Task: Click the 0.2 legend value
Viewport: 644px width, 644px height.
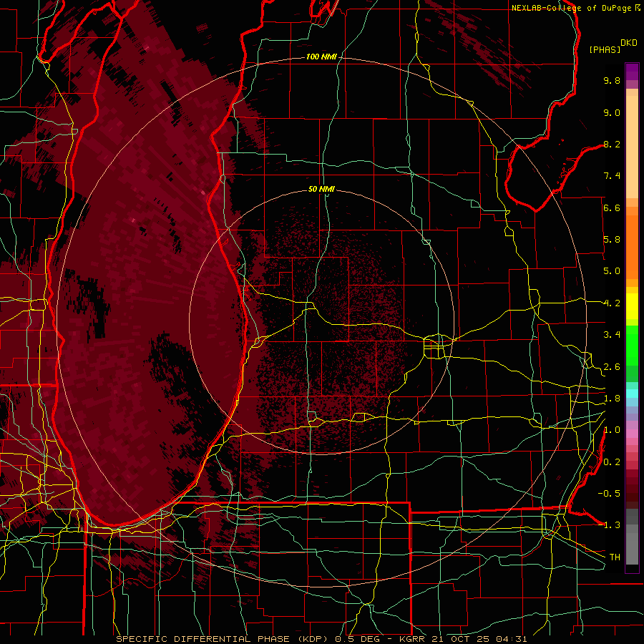Action: click(x=612, y=462)
